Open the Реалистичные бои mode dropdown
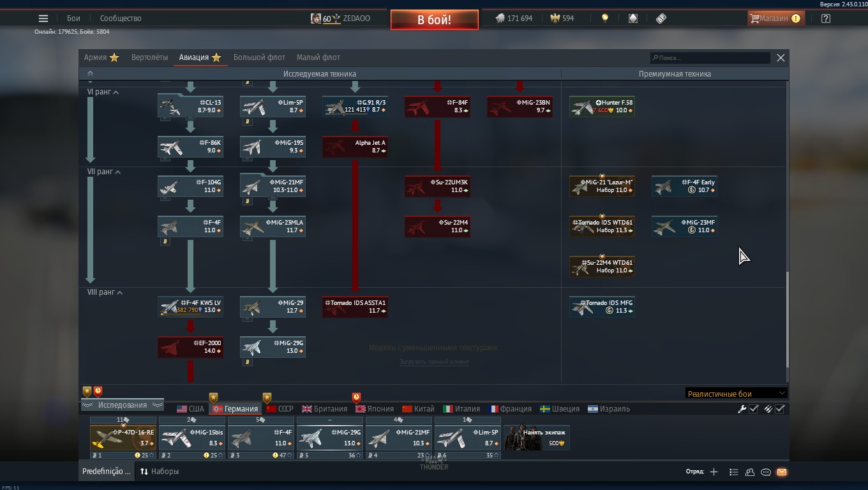The height and width of the screenshot is (490, 868). pos(736,394)
